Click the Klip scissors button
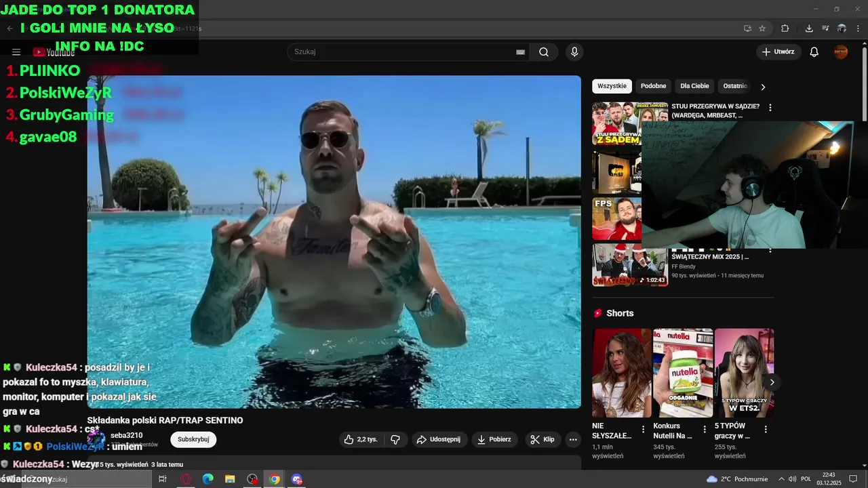This screenshot has width=868, height=488. coord(542,439)
